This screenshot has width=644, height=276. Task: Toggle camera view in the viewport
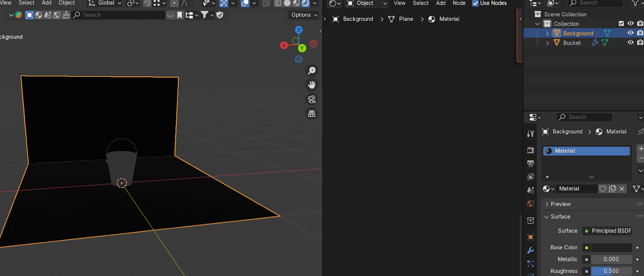(312, 99)
